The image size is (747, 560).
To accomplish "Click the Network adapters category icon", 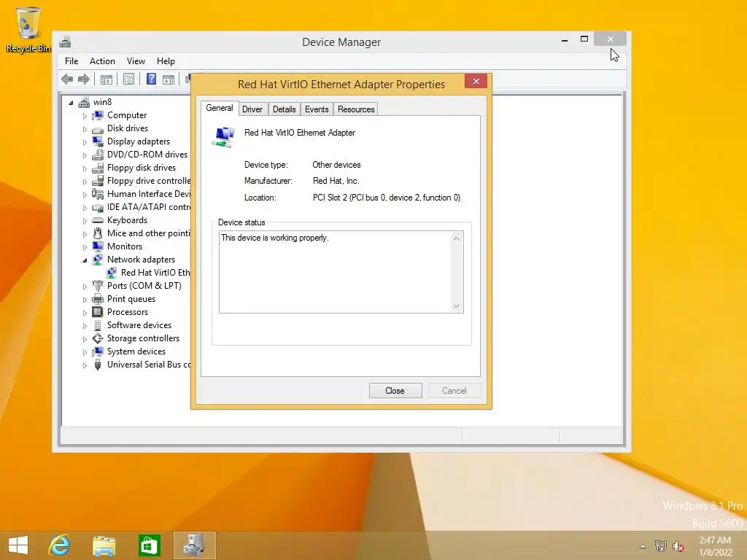I will click(x=98, y=260).
